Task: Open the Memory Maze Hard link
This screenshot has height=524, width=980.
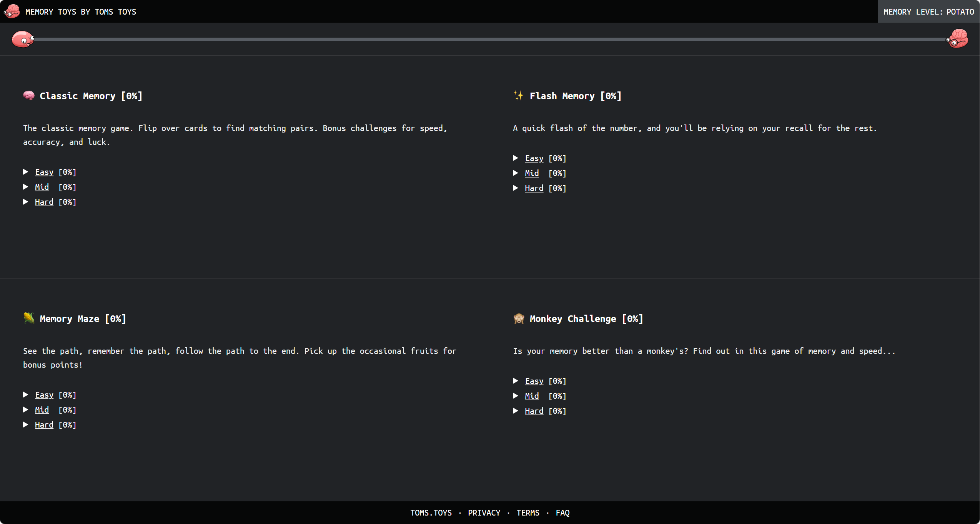Action: click(44, 425)
